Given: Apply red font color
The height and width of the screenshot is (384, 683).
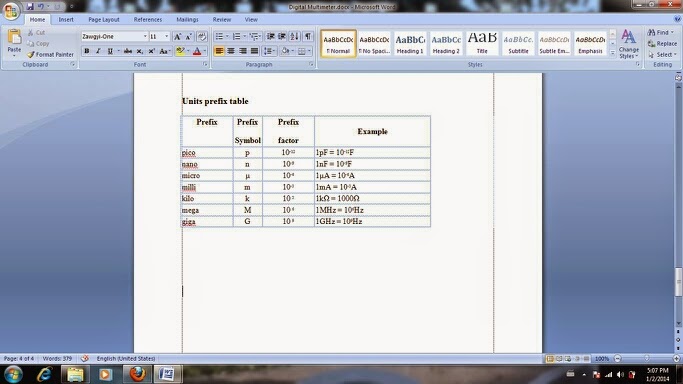Looking at the screenshot, I should 197,51.
